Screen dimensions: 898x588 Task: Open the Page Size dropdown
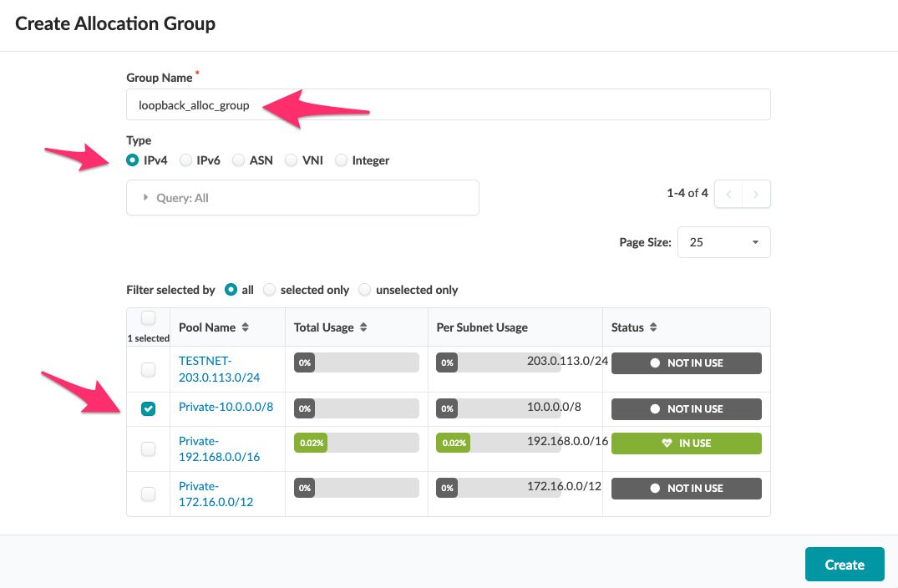point(723,242)
